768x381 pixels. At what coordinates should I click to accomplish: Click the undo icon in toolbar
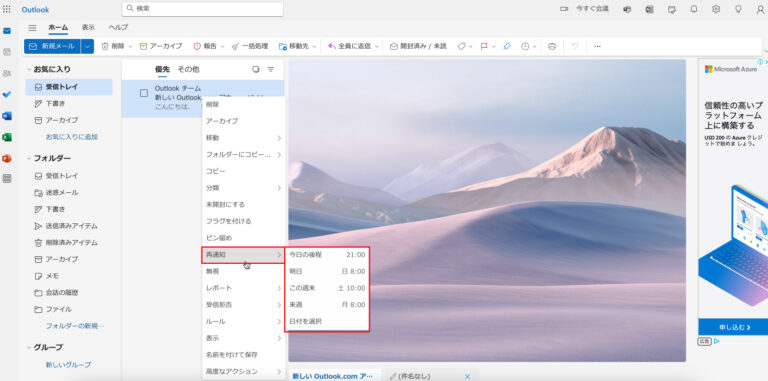pyautogui.click(x=575, y=46)
